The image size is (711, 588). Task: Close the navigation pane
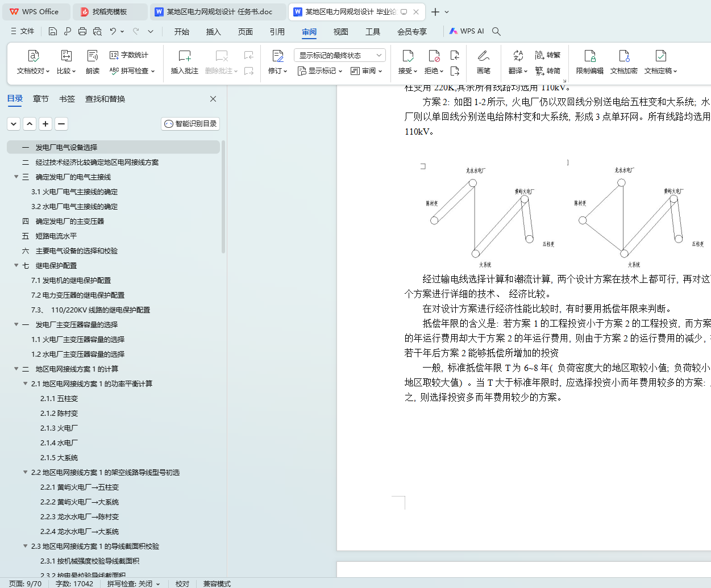[213, 99]
